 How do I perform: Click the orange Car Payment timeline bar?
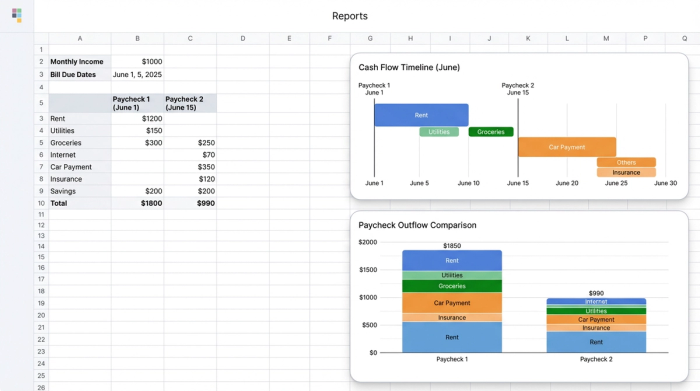[567, 147]
